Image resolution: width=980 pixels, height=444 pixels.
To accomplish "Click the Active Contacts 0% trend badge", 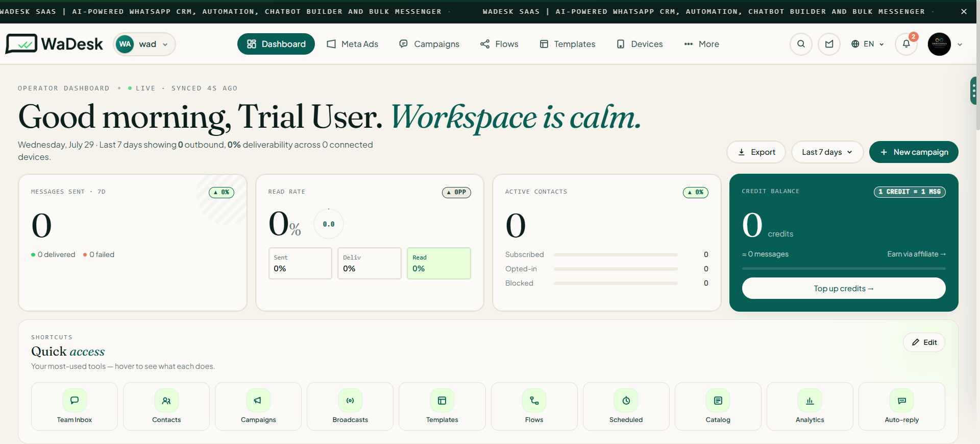I will click(696, 192).
